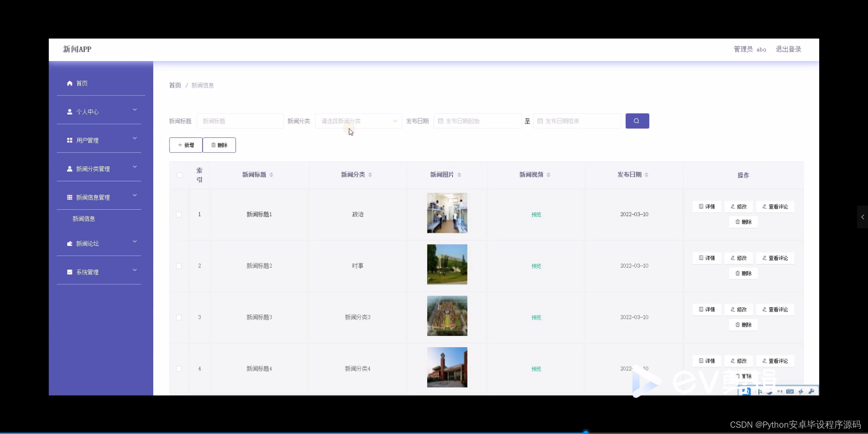The width and height of the screenshot is (868, 434).
Task: Open the calendar icon in 发布日期起始 field
Action: [441, 121]
